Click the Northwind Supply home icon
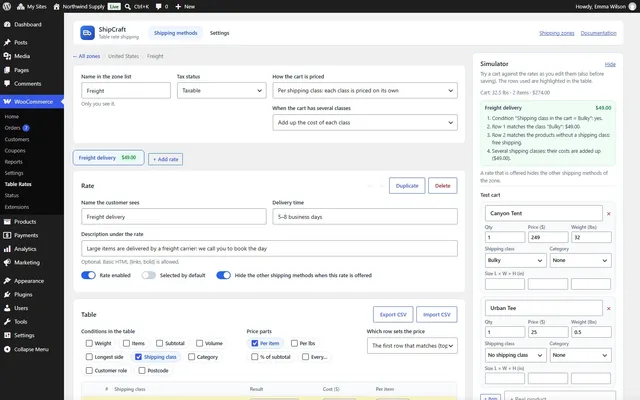This screenshot has width=640, height=400. tap(56, 7)
